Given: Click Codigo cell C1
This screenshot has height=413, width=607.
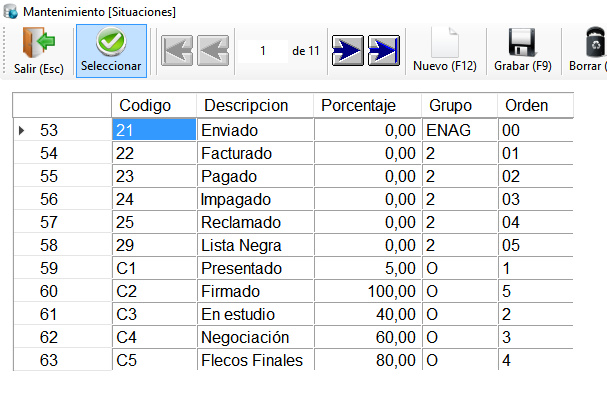Looking at the screenshot, I should 154,268.
